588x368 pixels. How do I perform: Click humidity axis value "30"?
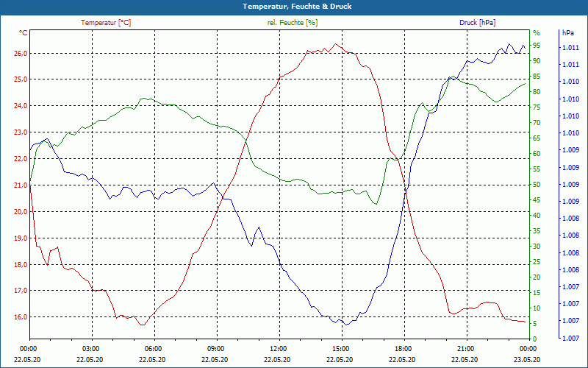point(537,247)
